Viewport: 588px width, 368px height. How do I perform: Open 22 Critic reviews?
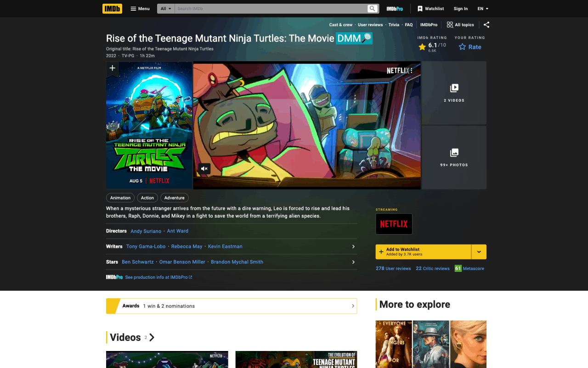click(x=433, y=269)
